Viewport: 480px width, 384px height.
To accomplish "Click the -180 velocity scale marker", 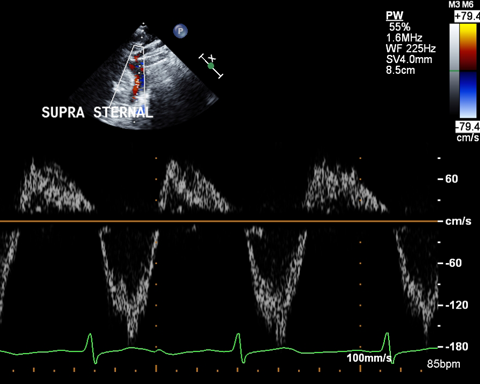I will click(454, 347).
